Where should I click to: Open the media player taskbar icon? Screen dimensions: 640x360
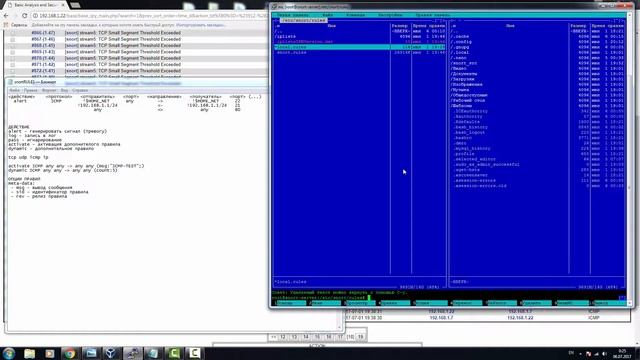49,353
